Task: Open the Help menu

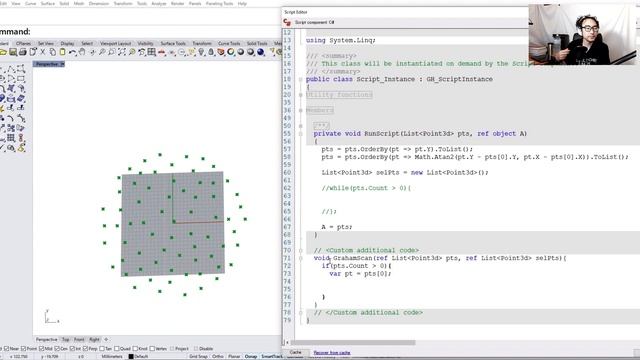Action: [x=242, y=3]
